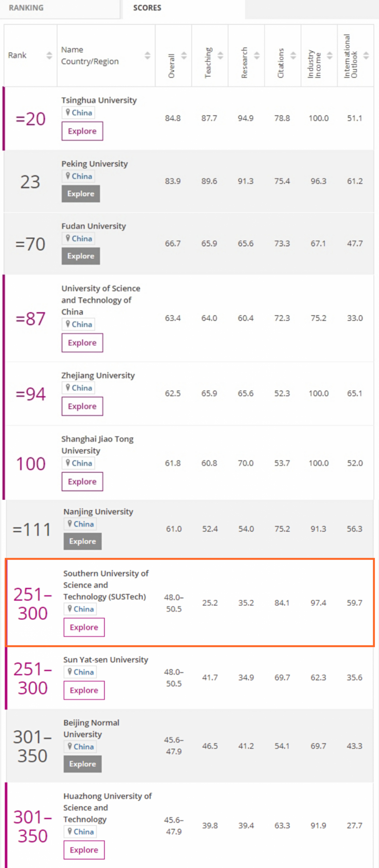
Task: Click Explore under Fudan University
Action: click(x=81, y=256)
